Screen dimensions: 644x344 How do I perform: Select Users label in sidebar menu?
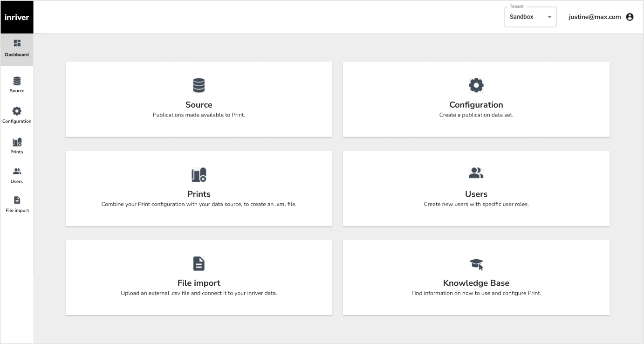pos(17,181)
